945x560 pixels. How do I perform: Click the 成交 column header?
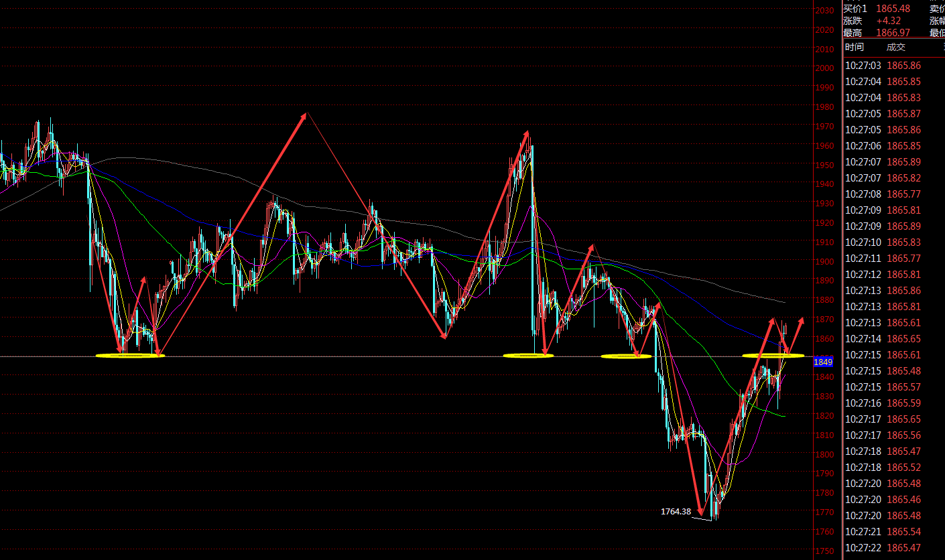(896, 47)
